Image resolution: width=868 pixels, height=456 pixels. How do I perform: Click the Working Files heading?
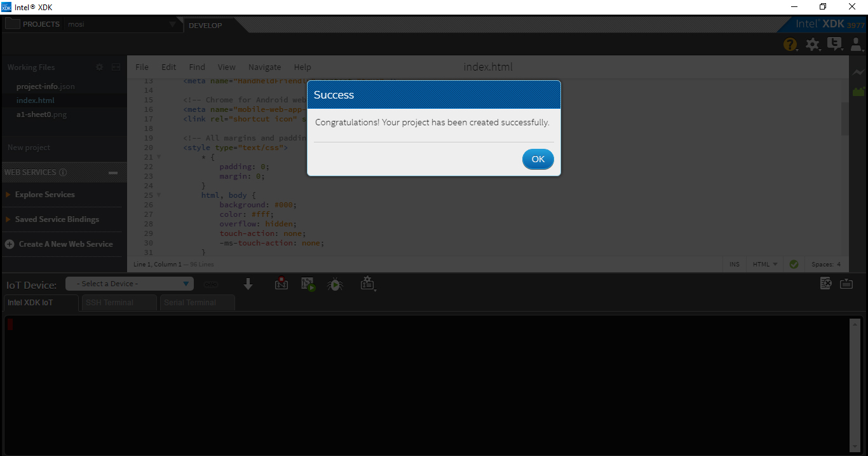pos(31,67)
